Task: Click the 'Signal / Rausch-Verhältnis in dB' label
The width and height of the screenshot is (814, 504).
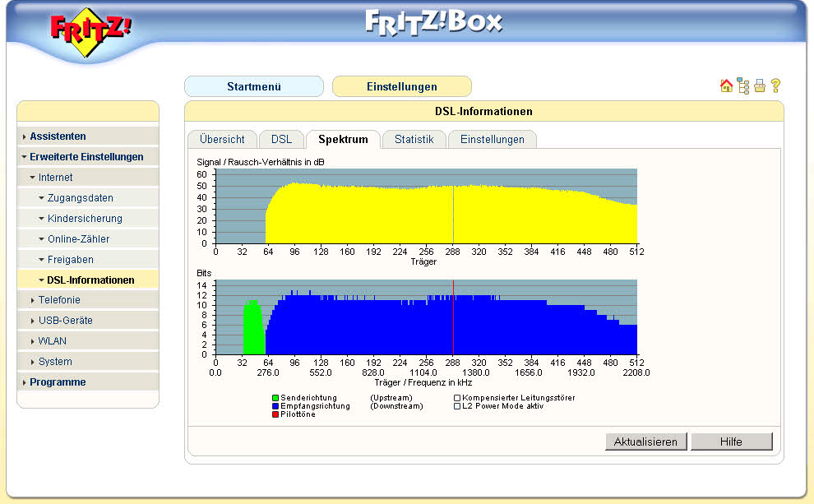Action: tap(261, 162)
